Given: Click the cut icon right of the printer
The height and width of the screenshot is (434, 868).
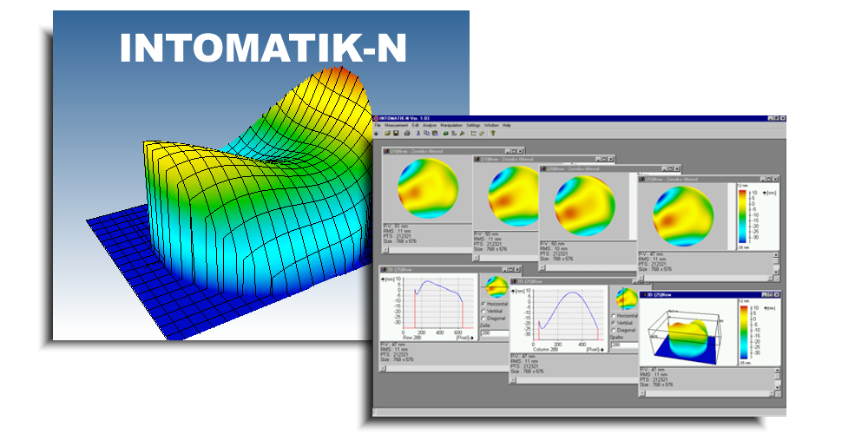Looking at the screenshot, I should coord(418,134).
